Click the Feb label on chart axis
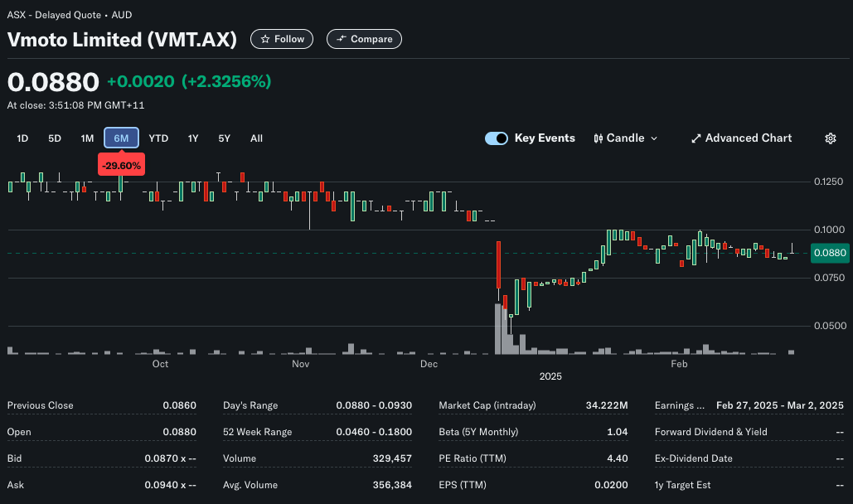The width and height of the screenshot is (853, 504). pyautogui.click(x=679, y=364)
